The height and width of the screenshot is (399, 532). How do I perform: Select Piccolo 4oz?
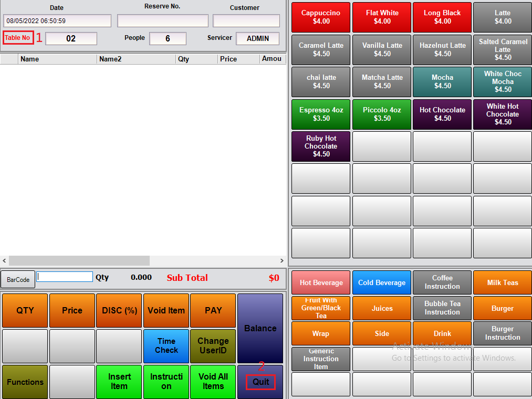pyautogui.click(x=382, y=114)
